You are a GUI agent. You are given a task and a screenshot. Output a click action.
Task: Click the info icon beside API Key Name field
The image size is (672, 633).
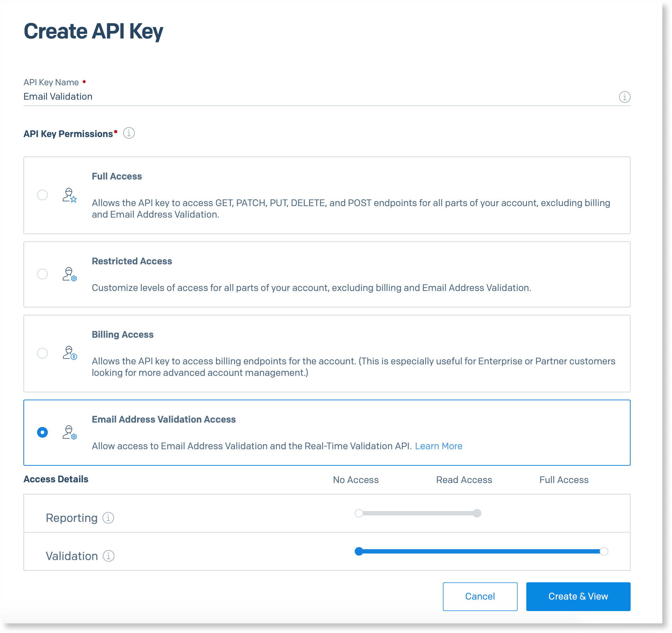click(x=625, y=97)
